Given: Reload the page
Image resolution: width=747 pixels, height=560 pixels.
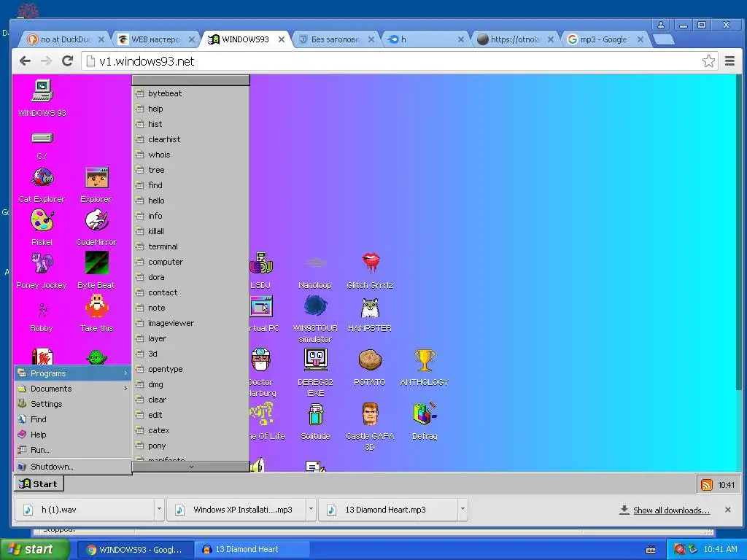Looking at the screenshot, I should [68, 61].
